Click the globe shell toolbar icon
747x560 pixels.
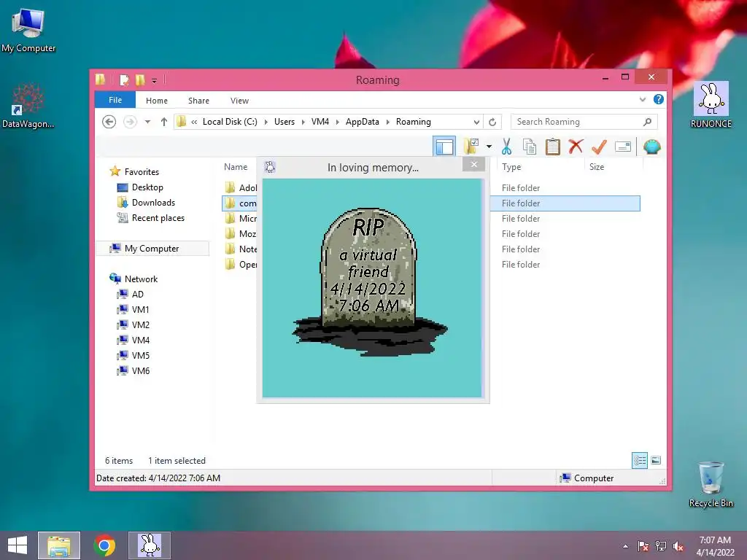click(651, 147)
